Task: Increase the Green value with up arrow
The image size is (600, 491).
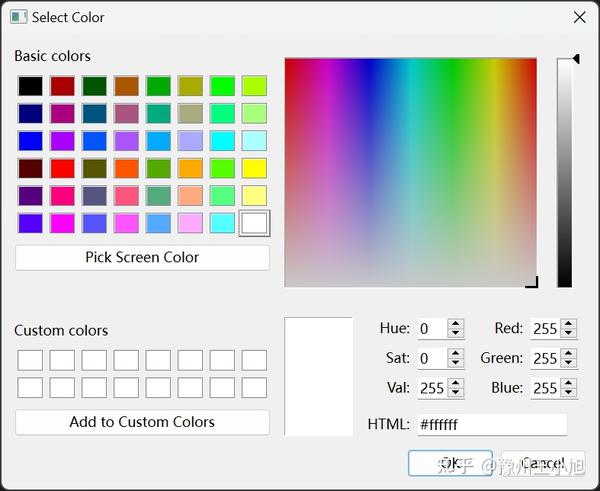Action: pyautogui.click(x=569, y=354)
